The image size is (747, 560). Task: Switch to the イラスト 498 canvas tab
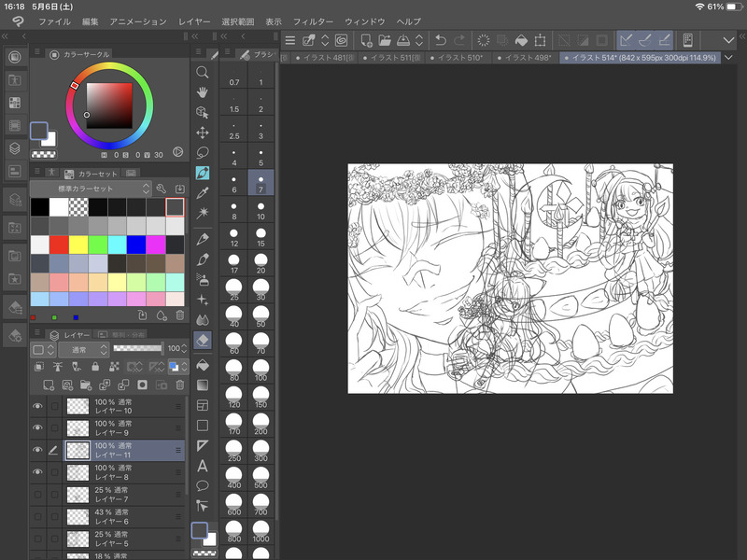click(x=528, y=58)
